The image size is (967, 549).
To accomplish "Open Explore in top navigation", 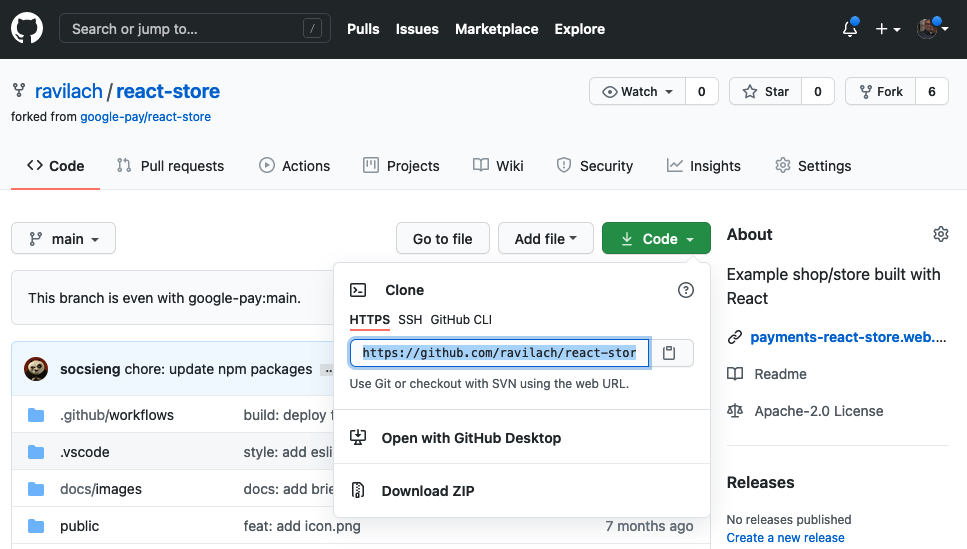I will [579, 29].
